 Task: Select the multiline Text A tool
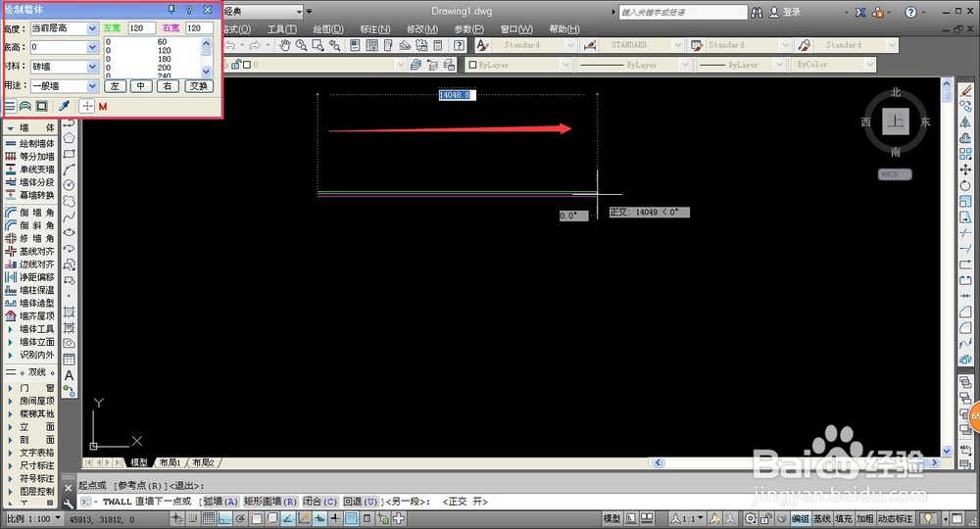click(x=69, y=375)
